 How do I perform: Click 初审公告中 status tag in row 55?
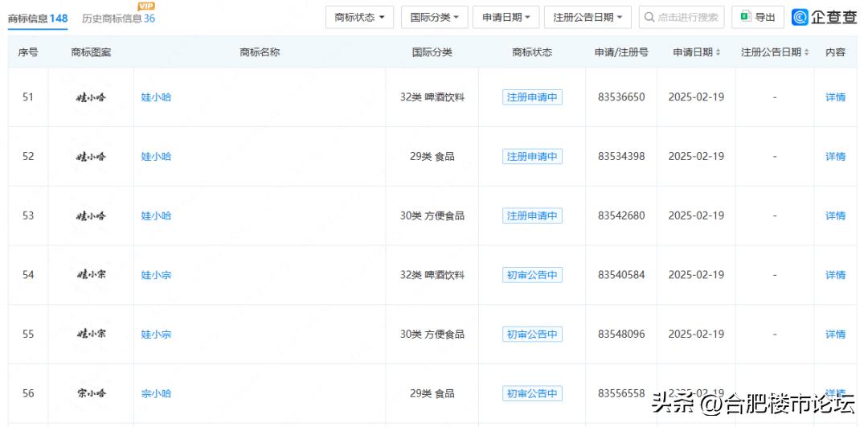point(532,335)
